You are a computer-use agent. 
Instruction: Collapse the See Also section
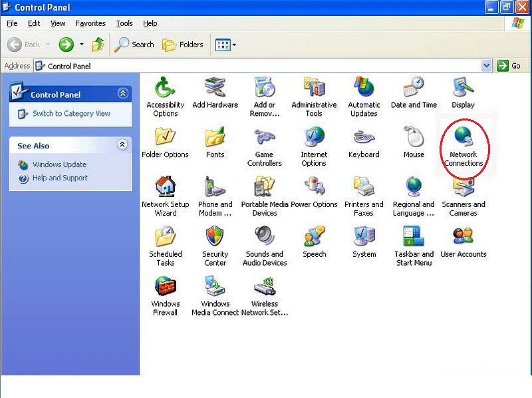click(122, 144)
